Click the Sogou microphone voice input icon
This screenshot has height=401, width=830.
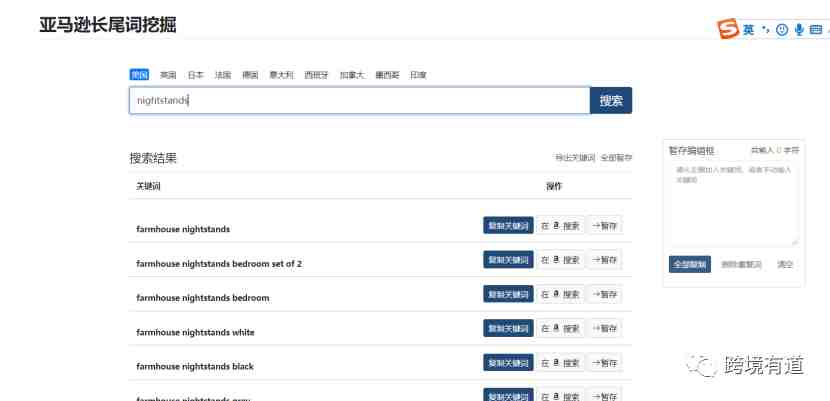click(x=799, y=30)
